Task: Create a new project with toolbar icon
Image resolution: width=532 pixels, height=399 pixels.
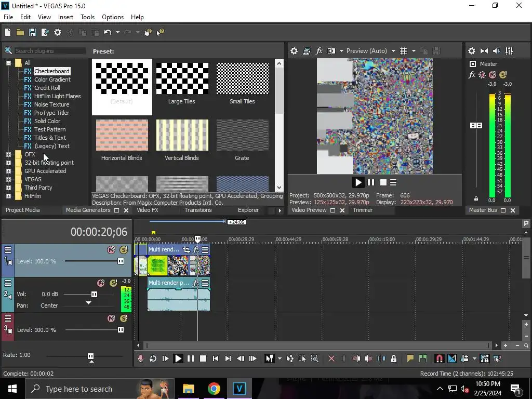Action: (8, 32)
